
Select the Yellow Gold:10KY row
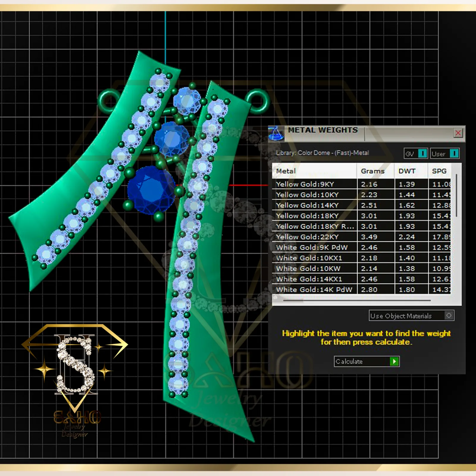tap(361, 195)
